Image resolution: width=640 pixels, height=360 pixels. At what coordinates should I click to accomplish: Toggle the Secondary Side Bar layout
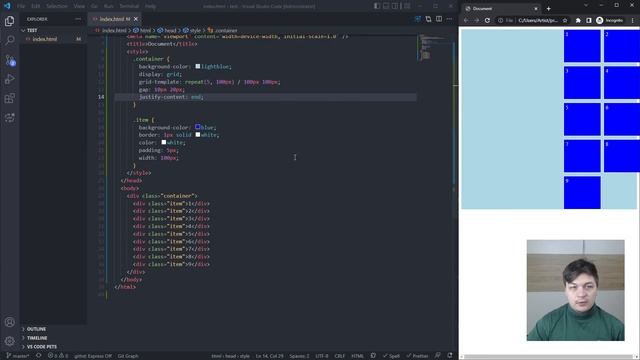pos(396,6)
